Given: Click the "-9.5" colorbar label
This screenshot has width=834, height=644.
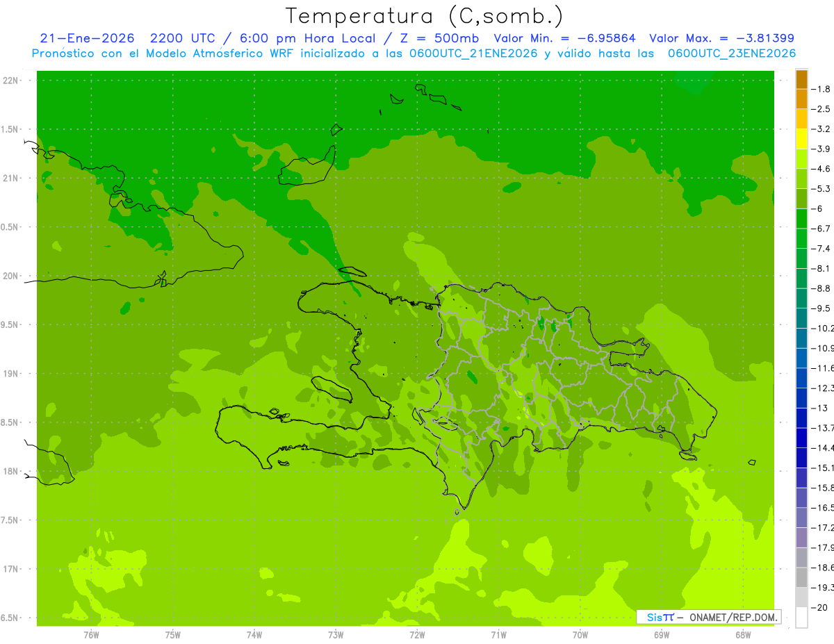Looking at the screenshot, I should (x=822, y=308).
